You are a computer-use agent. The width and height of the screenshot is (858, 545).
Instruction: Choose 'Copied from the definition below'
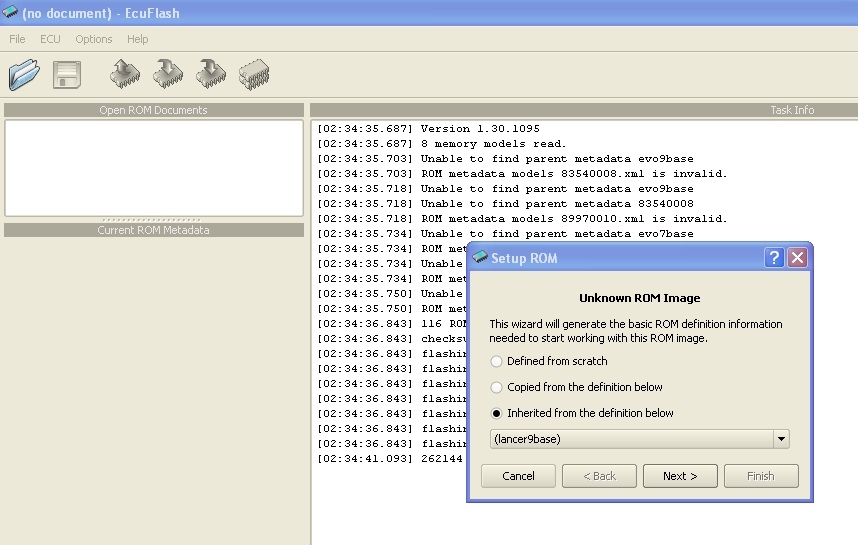(x=497, y=387)
